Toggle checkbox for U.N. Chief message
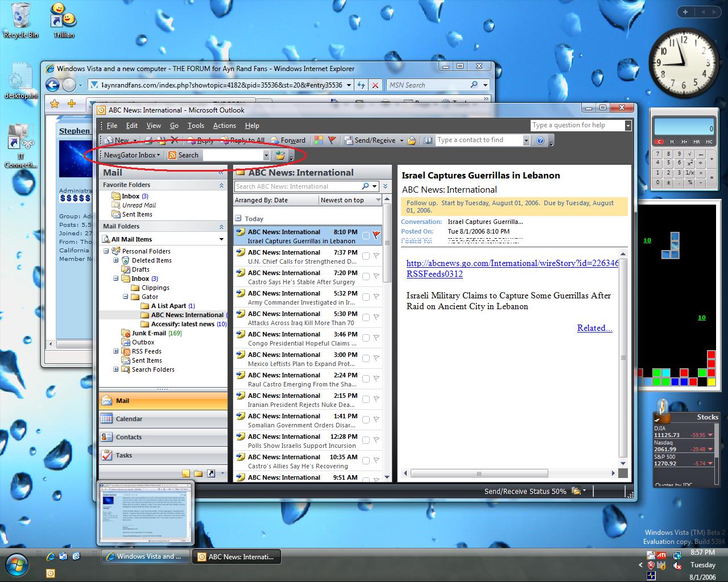Image resolution: width=728 pixels, height=582 pixels. click(x=366, y=256)
